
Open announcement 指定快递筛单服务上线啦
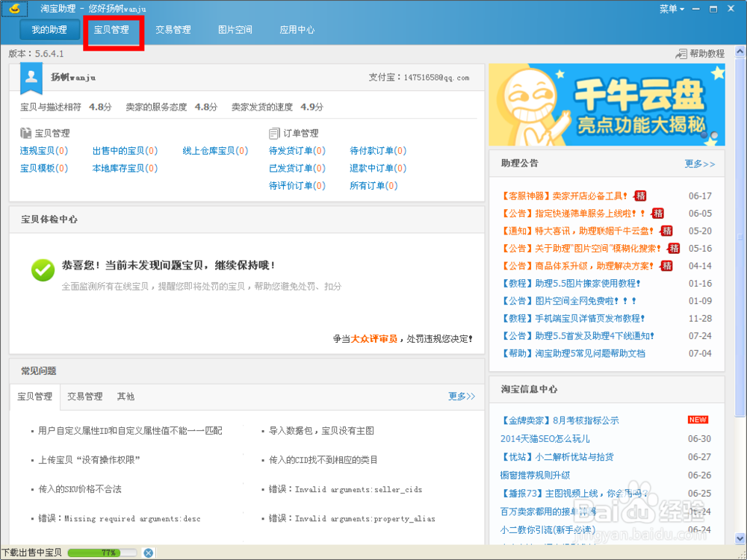tap(573, 214)
